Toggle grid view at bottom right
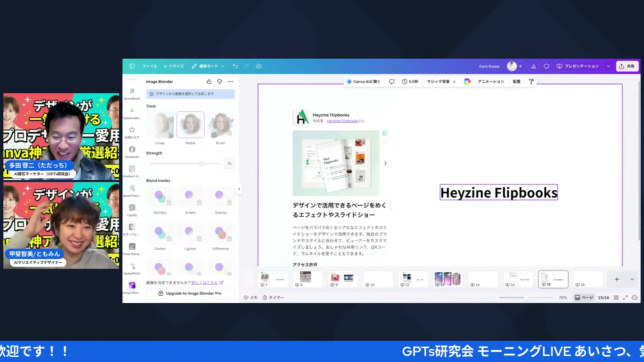This screenshot has width=644, height=362. 616,297
